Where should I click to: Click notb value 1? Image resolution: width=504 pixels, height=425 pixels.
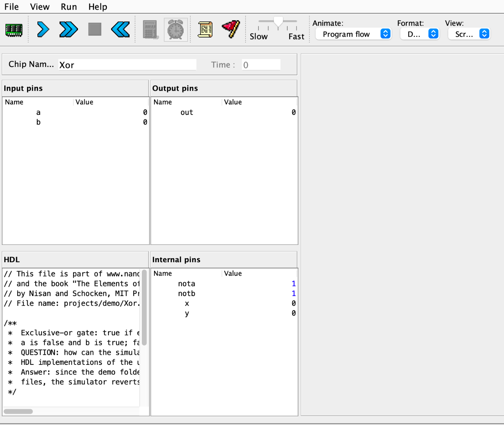coord(294,294)
